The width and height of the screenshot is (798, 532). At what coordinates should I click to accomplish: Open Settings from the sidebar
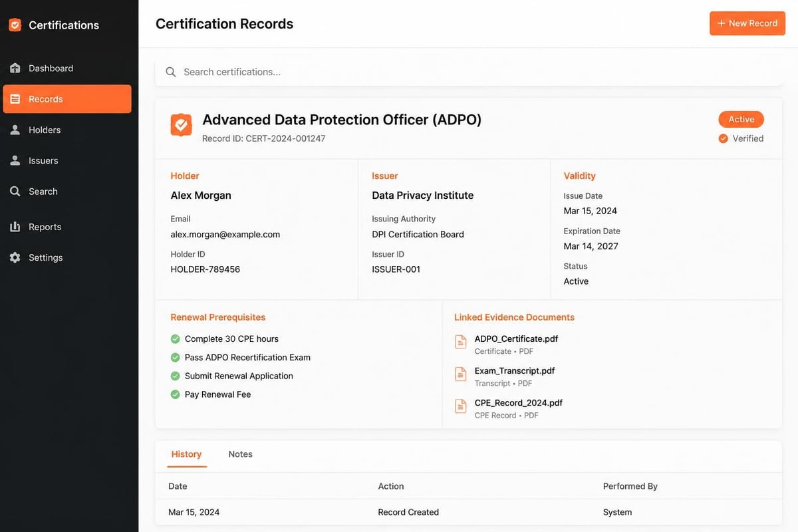[x=67, y=257]
